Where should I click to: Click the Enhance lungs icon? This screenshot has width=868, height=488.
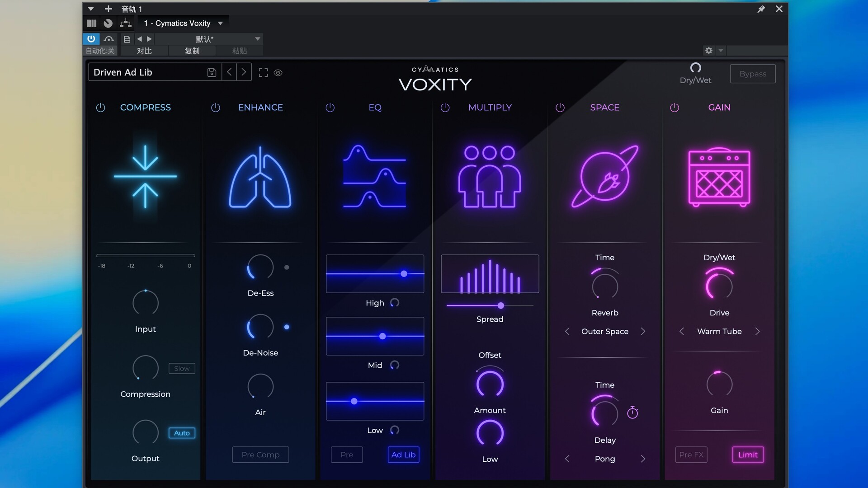point(260,177)
